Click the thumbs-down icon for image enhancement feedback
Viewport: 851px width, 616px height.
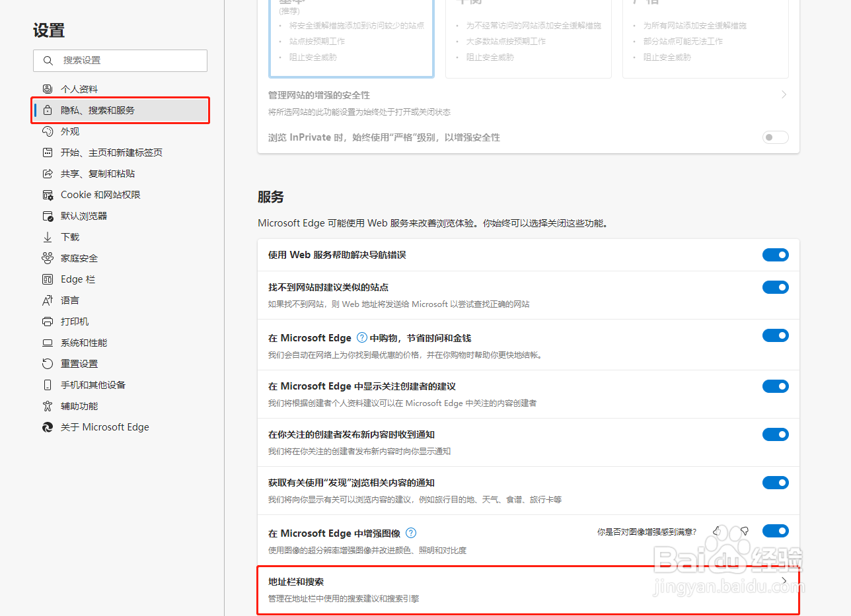(744, 531)
